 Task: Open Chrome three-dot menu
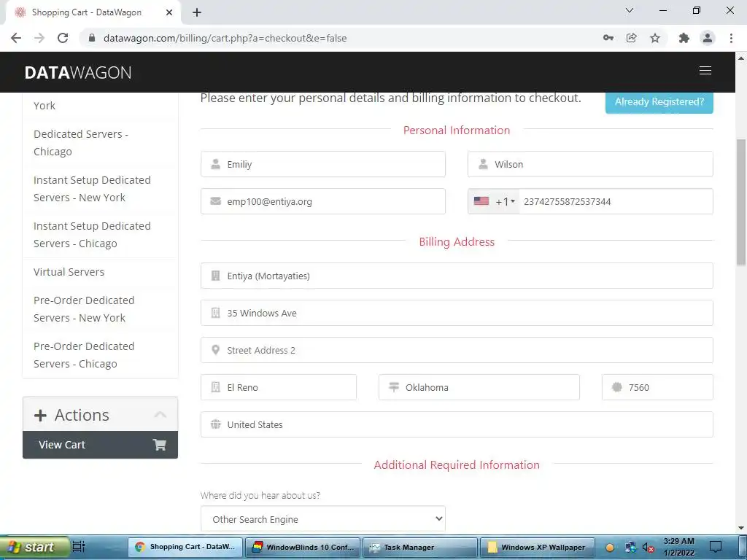tap(731, 38)
